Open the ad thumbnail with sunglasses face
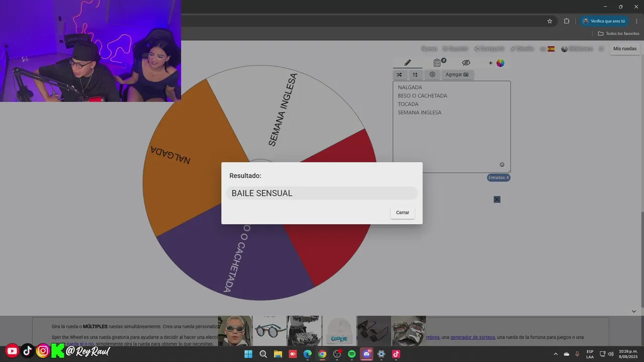Screen dimensions: 644x362 click(x=235, y=331)
